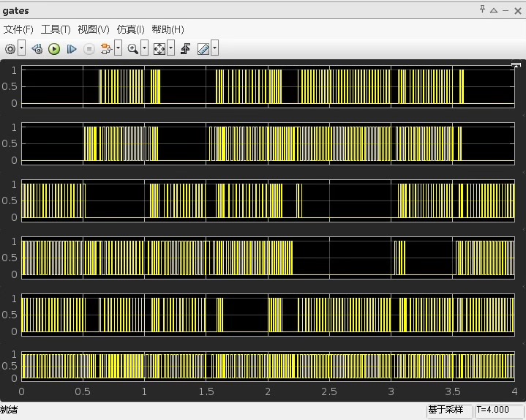The image size is (526, 420).
Task: Undock the gates window with the triangle icon
Action: click(x=494, y=11)
